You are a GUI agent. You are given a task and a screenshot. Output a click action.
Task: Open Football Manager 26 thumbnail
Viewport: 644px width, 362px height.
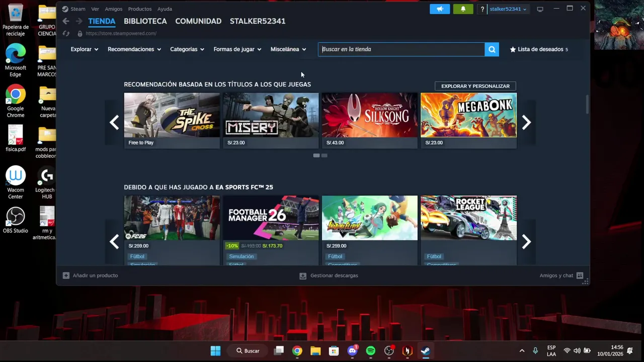(271, 218)
